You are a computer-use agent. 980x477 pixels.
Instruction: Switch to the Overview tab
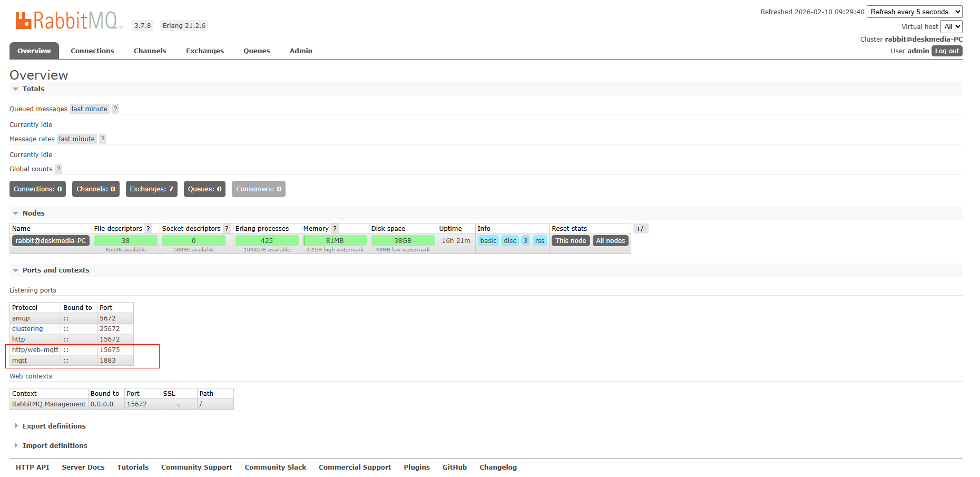(34, 51)
